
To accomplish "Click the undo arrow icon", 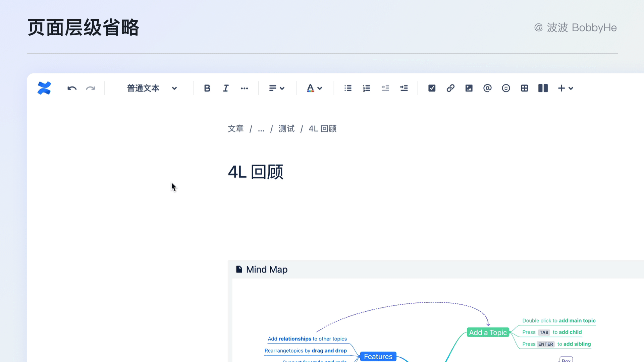I will coord(72,88).
